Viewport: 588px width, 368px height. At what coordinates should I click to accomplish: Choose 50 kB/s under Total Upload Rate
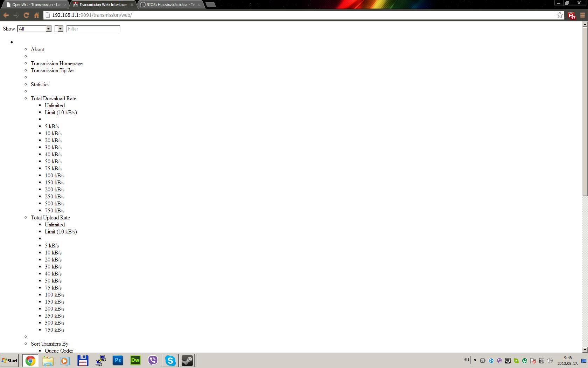click(x=53, y=281)
